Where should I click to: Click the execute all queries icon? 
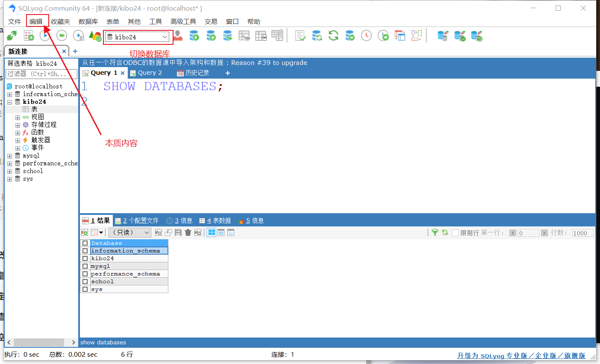pos(62,36)
